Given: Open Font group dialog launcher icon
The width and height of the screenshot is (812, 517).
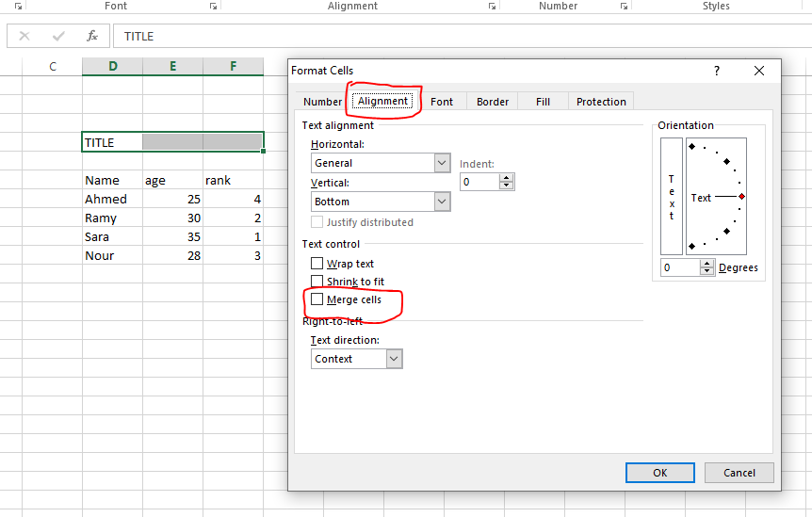Looking at the screenshot, I should pos(215,7).
